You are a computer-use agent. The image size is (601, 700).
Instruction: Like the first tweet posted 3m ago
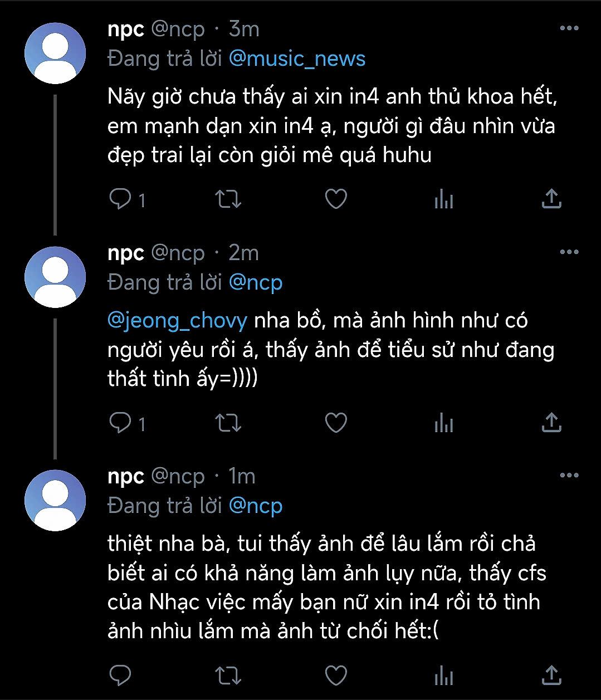336,199
